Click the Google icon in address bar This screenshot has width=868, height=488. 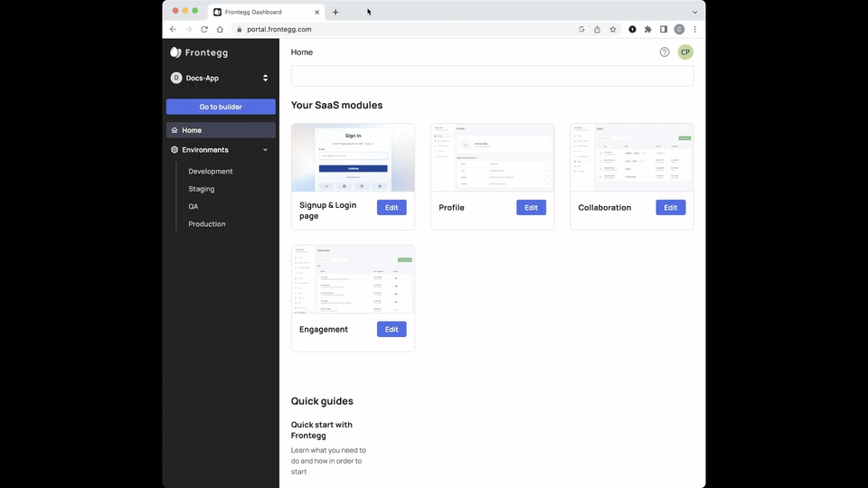(581, 29)
